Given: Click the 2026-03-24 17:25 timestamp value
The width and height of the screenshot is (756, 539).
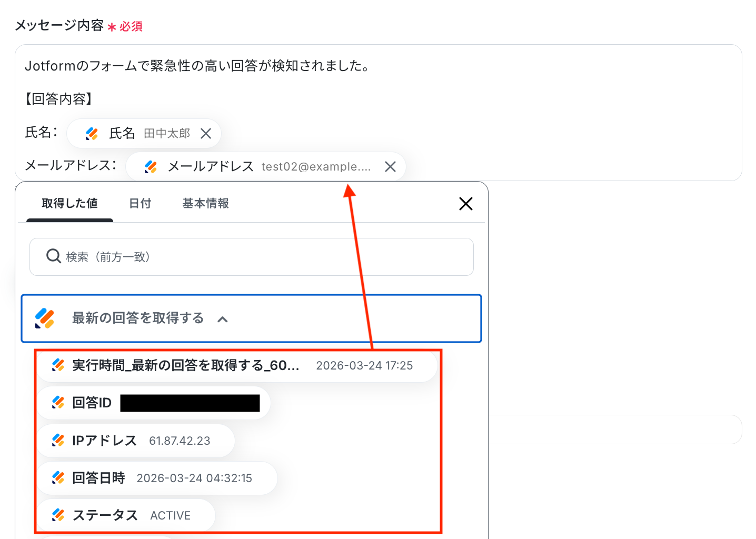Looking at the screenshot, I should pos(364,366).
